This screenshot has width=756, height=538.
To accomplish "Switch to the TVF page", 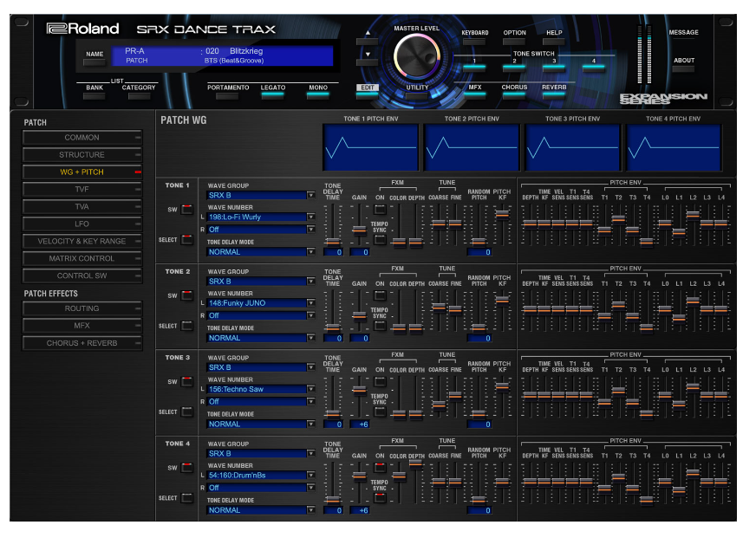I will click(82, 189).
